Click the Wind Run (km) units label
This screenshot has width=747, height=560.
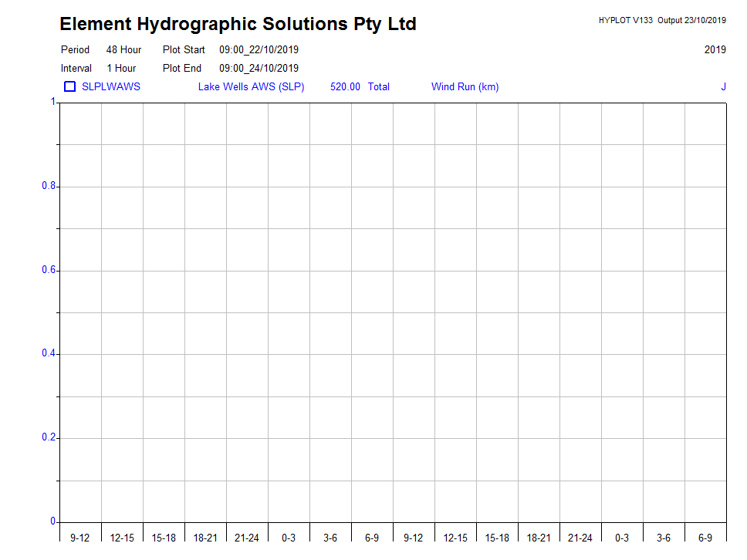465,86
